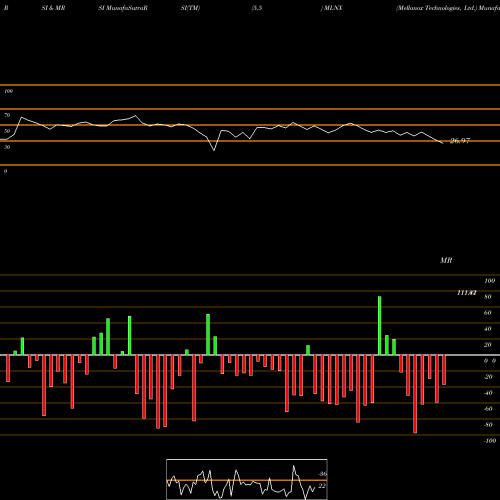
Task: Click the "-100" axis label on MR chart
Action: click(489, 441)
